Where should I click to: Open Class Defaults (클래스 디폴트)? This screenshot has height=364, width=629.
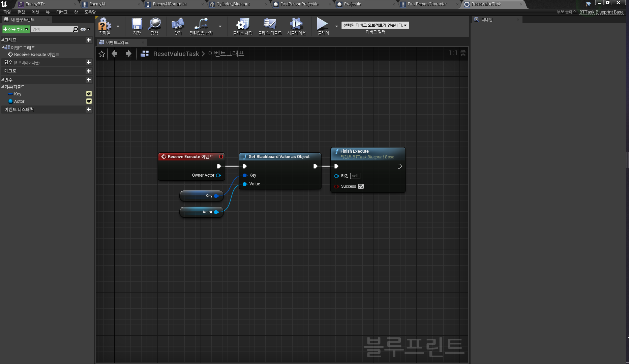pyautogui.click(x=270, y=26)
